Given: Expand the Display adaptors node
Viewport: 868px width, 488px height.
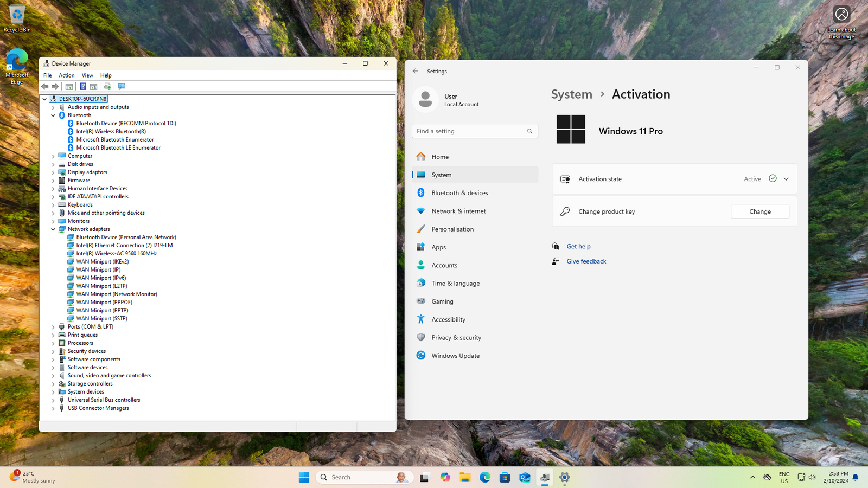Looking at the screenshot, I should pos(53,172).
